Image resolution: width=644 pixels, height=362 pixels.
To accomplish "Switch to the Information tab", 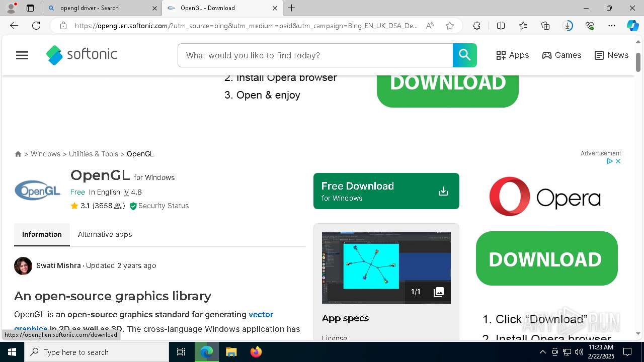I will coord(42,234).
